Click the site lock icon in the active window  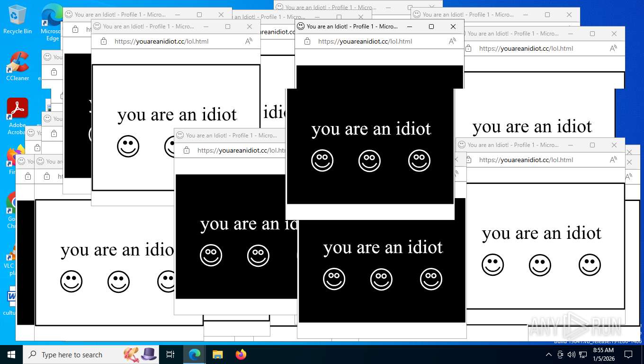point(307,41)
